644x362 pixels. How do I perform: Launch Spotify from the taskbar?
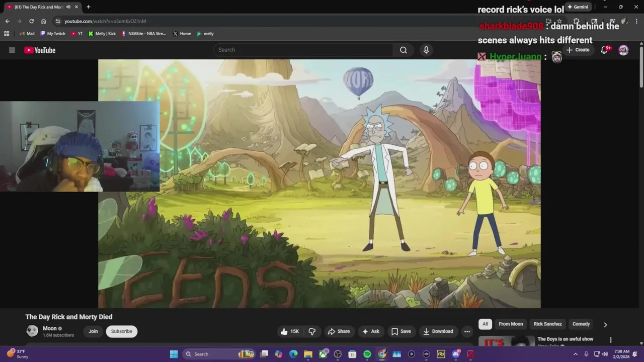tap(367, 354)
